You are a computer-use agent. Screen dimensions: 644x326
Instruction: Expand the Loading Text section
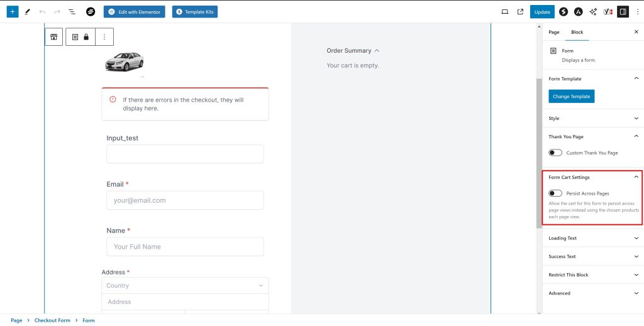coord(592,238)
